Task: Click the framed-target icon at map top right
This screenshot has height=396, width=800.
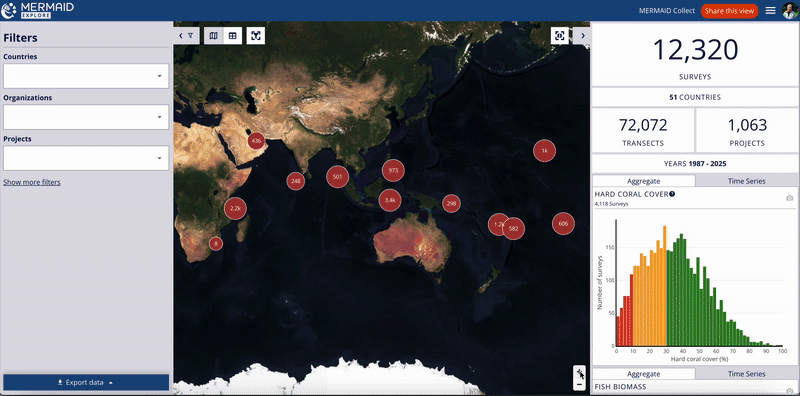Action: pyautogui.click(x=560, y=36)
